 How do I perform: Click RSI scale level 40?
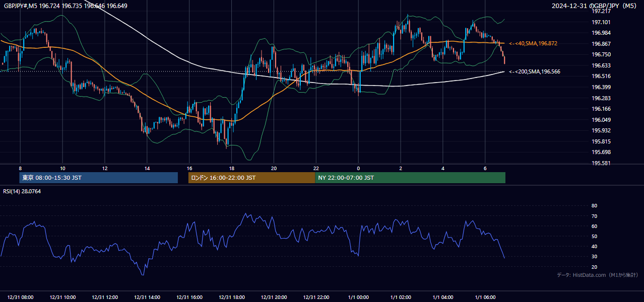[x=595, y=247]
